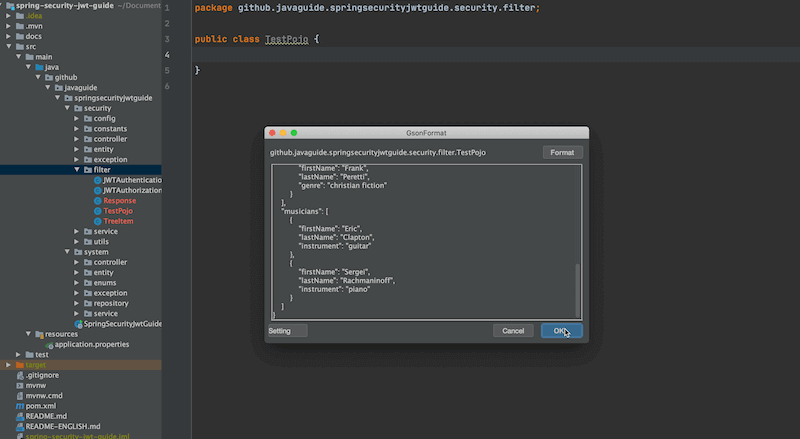Screen dimensions: 800x439
Task: Click the Format button
Action: (x=562, y=152)
